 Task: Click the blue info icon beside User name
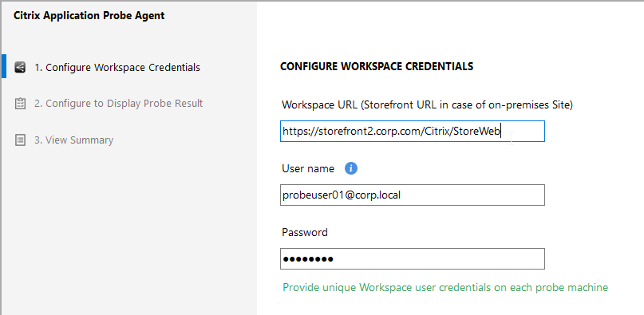[351, 168]
